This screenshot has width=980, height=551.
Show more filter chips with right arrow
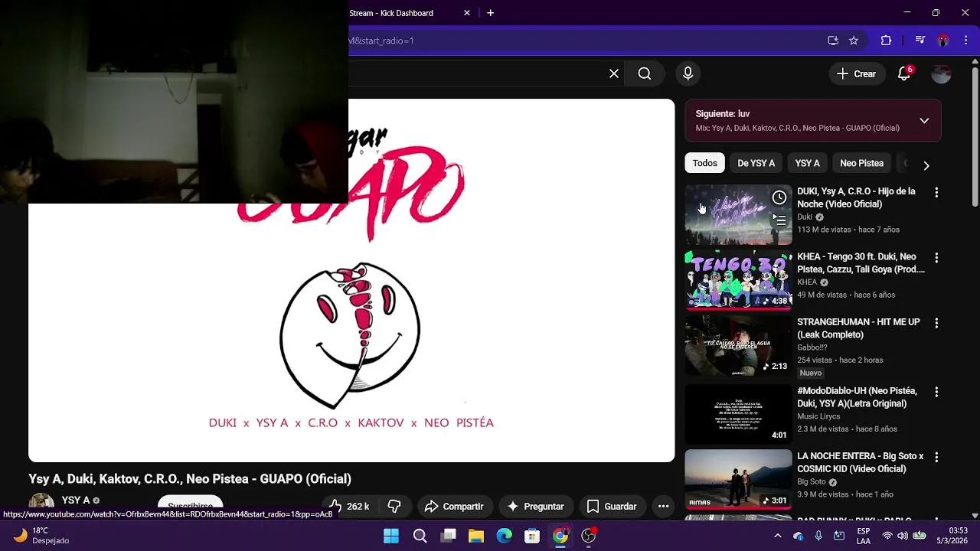(926, 165)
